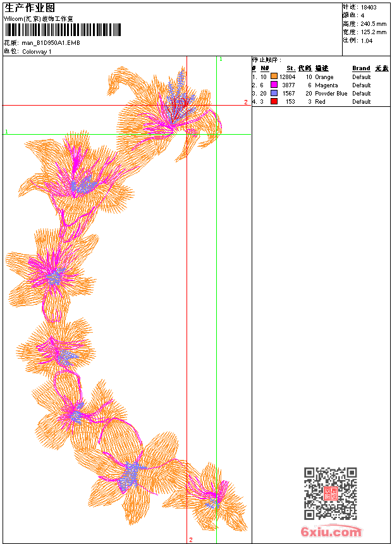
Task: Click the Powder Blue color swatch
Action: (274, 94)
